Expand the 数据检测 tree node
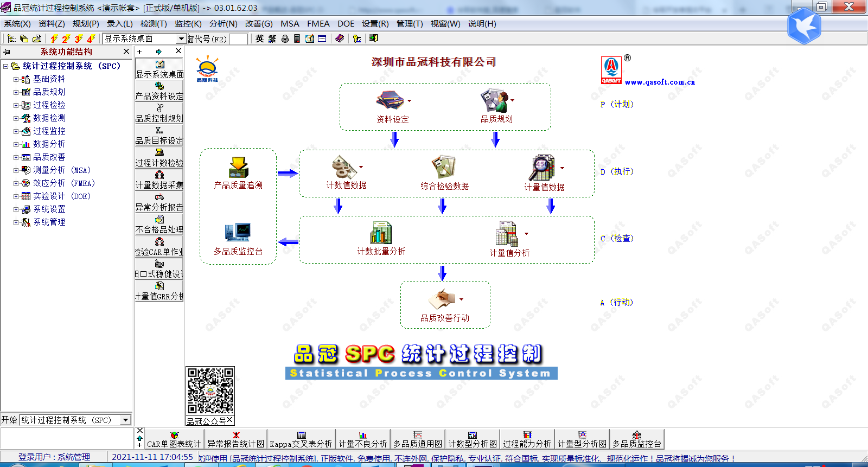The width and height of the screenshot is (868, 467). tap(16, 118)
